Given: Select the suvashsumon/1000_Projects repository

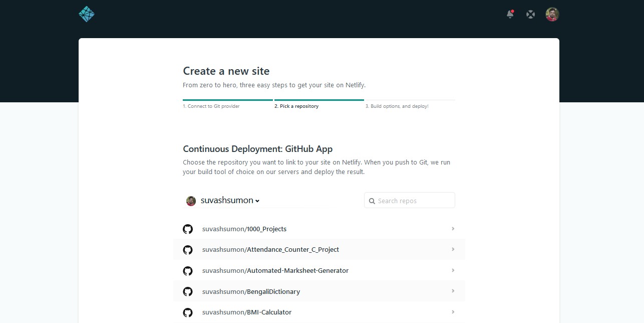Looking at the screenshot, I should pyautogui.click(x=319, y=229).
